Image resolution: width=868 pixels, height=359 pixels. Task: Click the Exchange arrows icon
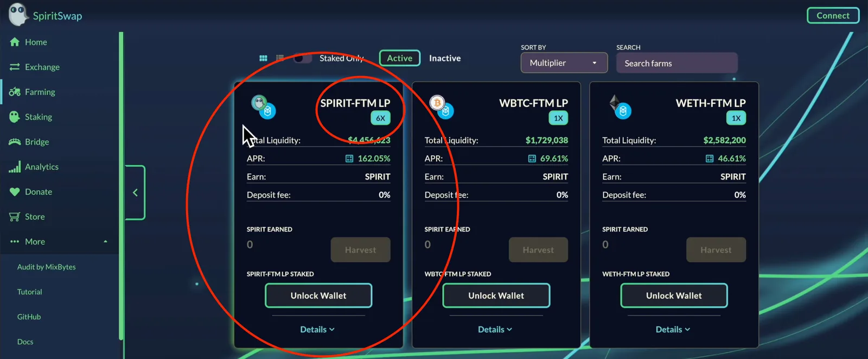(x=15, y=67)
